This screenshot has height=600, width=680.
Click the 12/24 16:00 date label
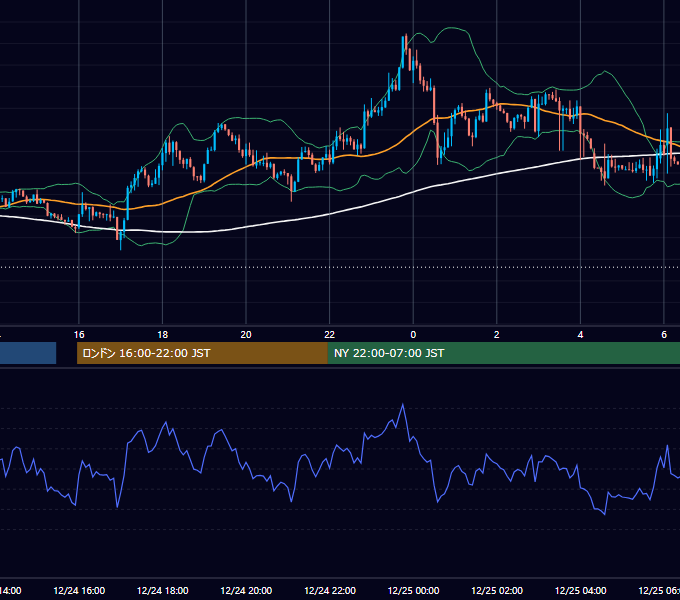pyautogui.click(x=79, y=591)
